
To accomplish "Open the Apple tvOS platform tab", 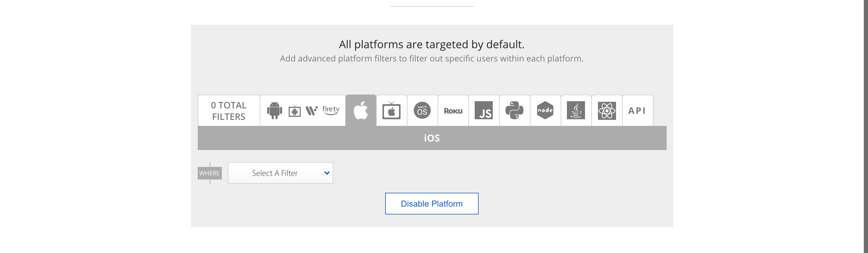I will point(392,111).
